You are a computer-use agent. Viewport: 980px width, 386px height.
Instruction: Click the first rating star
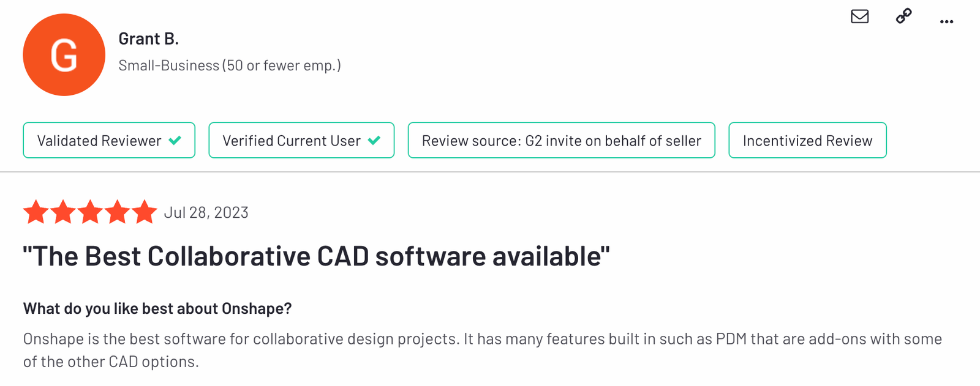point(36,212)
